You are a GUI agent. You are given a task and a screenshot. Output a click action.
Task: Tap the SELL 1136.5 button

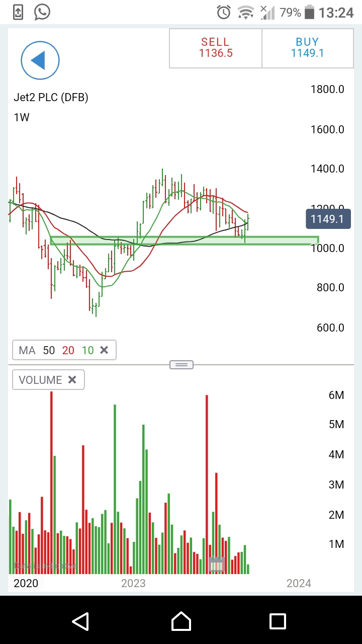coord(216,48)
